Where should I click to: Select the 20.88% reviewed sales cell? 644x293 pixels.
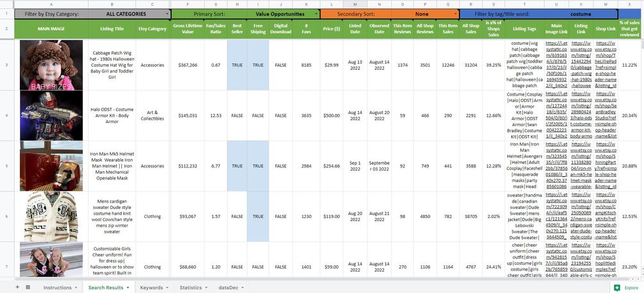(x=630, y=166)
